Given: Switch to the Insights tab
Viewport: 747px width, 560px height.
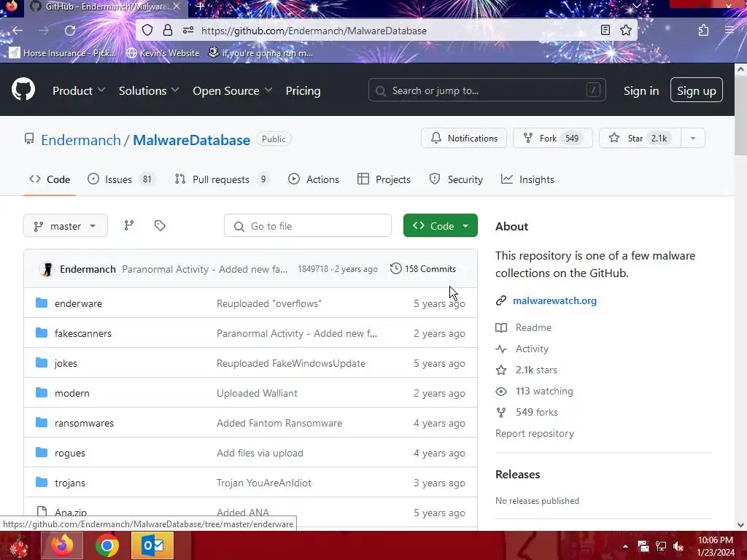Looking at the screenshot, I should coord(528,179).
